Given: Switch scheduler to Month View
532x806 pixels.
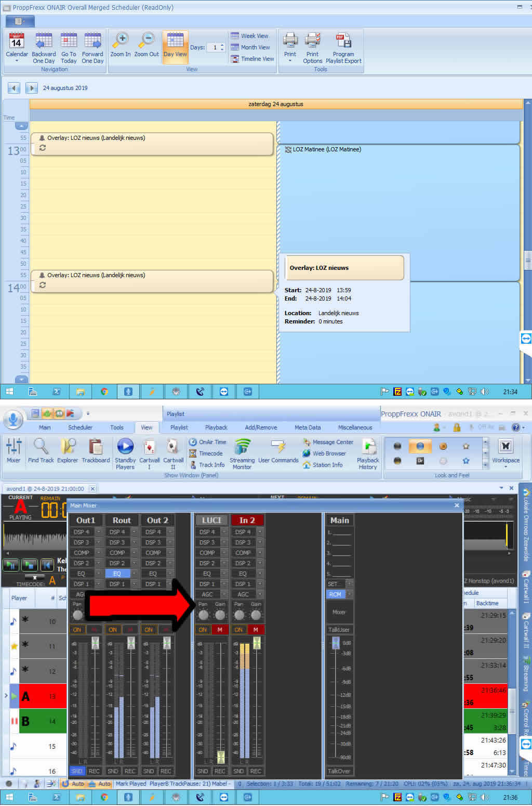Looking at the screenshot, I should tap(250, 47).
